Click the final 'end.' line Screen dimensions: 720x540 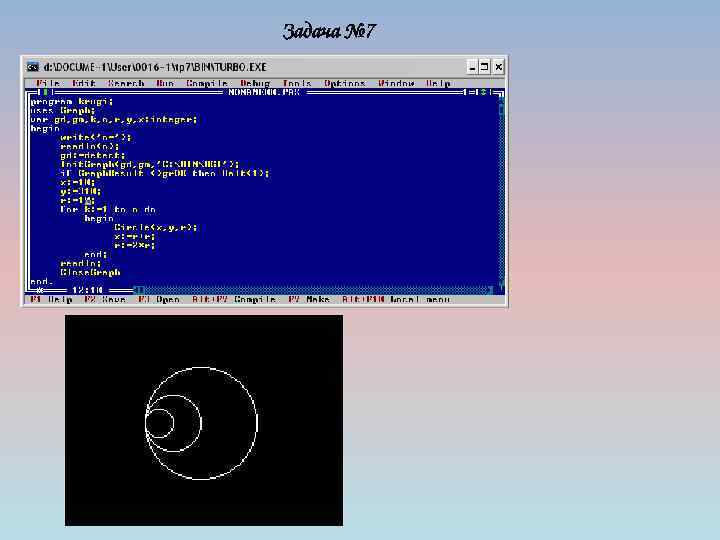42,281
